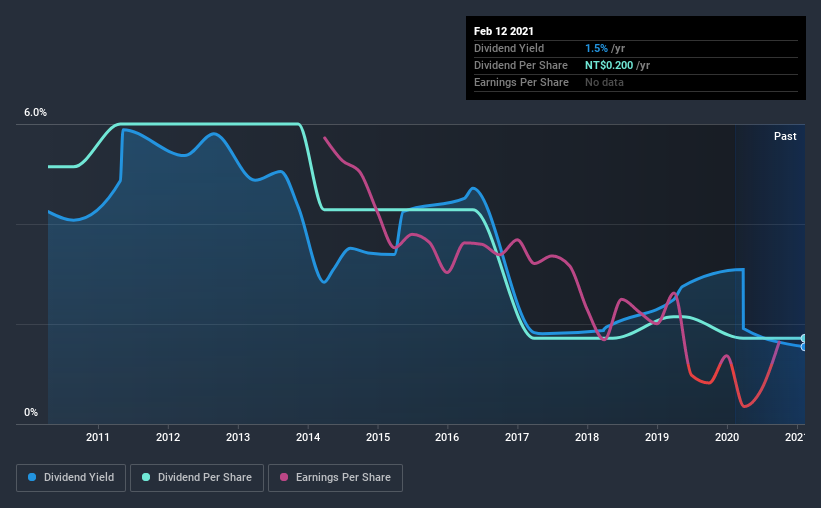Click the tooltip 'Dividend Per Share' row label
The width and height of the screenshot is (821, 508).
(x=521, y=65)
